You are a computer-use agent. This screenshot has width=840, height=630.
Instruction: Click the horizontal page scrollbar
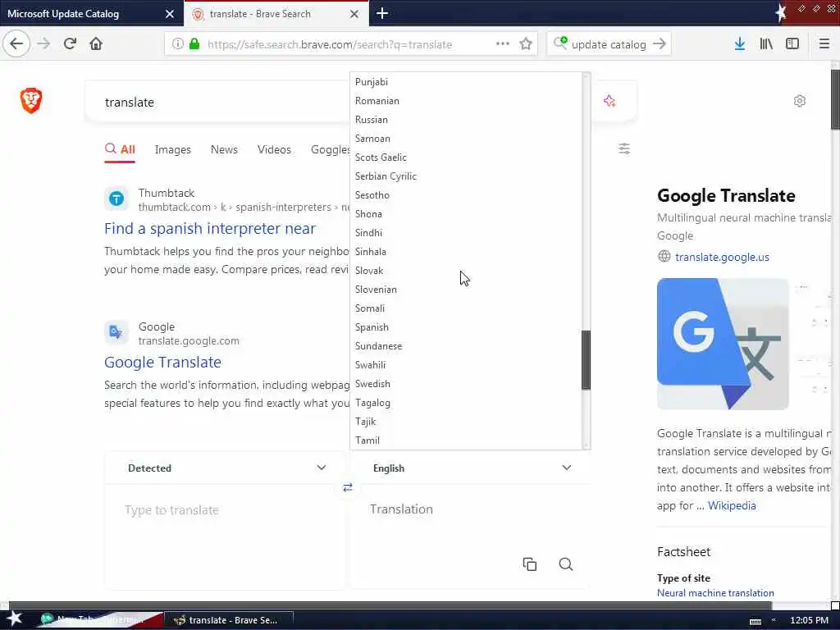pos(390,605)
